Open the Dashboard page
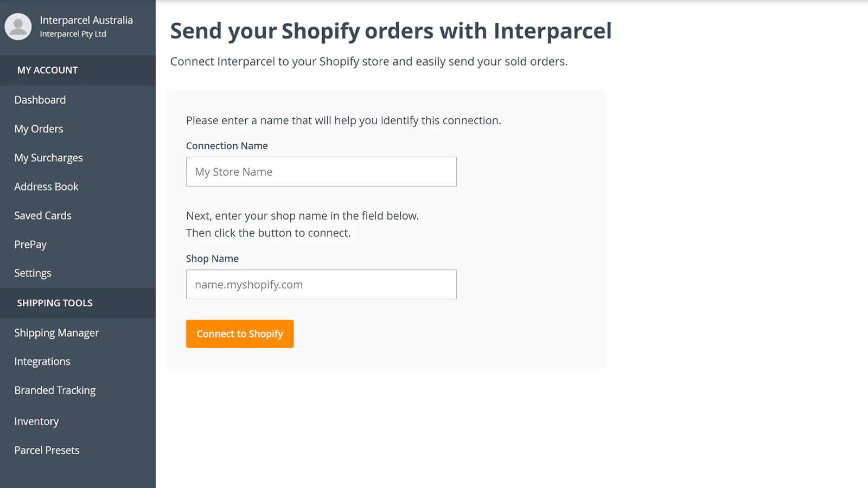The width and height of the screenshot is (868, 488). (40, 100)
